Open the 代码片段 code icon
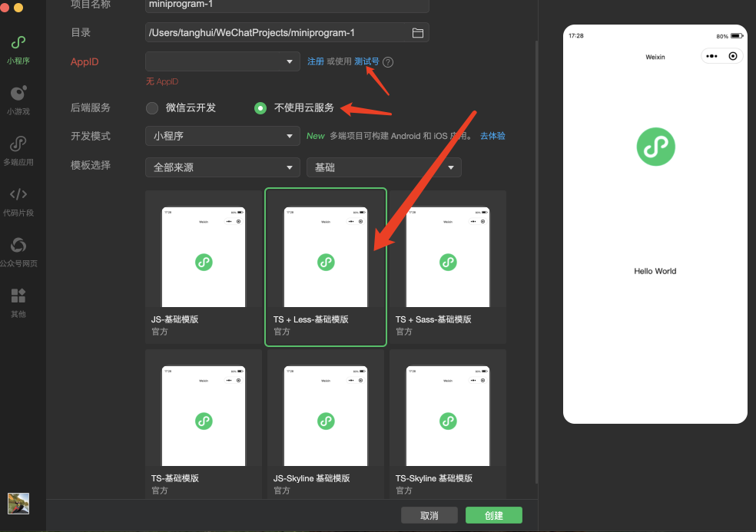 [x=18, y=195]
